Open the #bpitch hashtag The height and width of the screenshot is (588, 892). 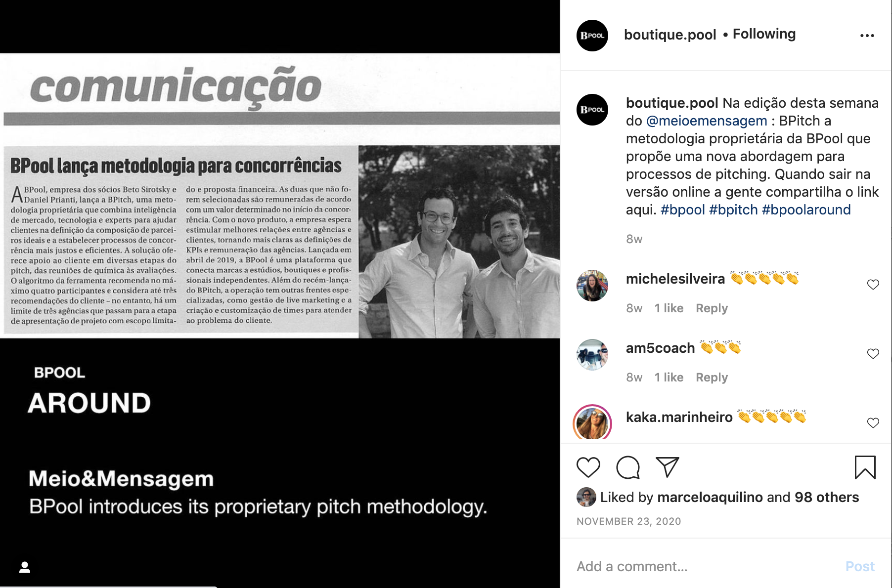tap(733, 210)
